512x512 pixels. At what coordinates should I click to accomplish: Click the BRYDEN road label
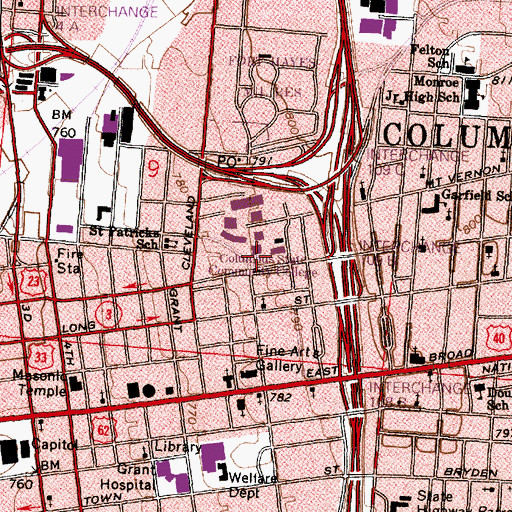pos(471,472)
